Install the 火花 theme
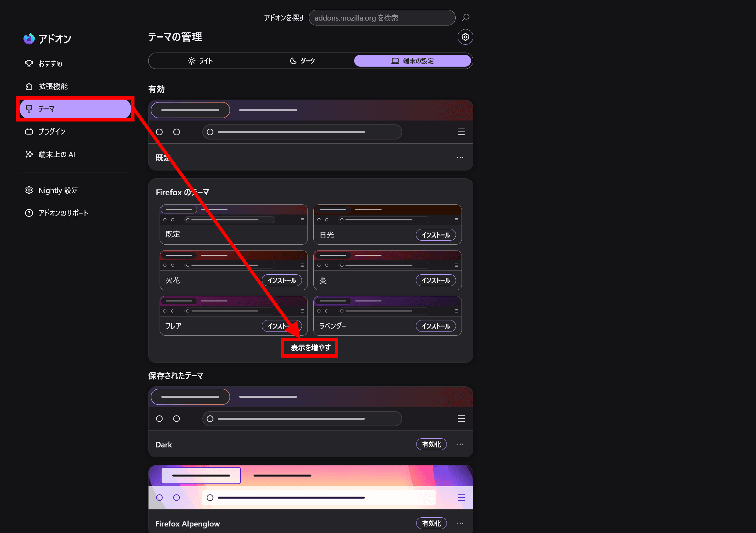The height and width of the screenshot is (533, 756). coord(282,280)
